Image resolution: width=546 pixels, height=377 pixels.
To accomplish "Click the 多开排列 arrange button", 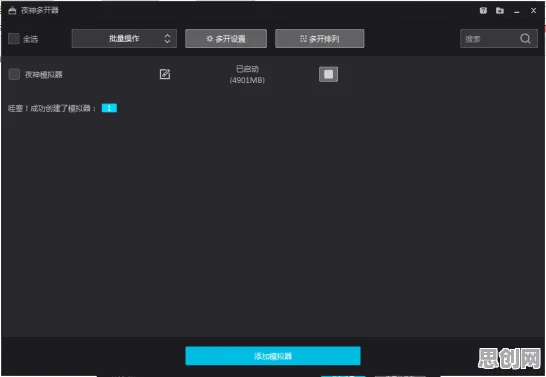I will 320,38.
